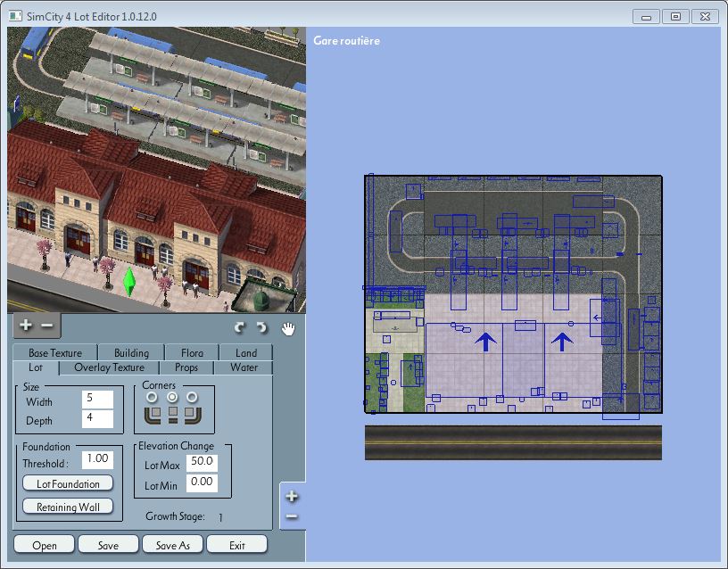Select the hand pan tool
This screenshot has width=728, height=569.
click(x=288, y=328)
